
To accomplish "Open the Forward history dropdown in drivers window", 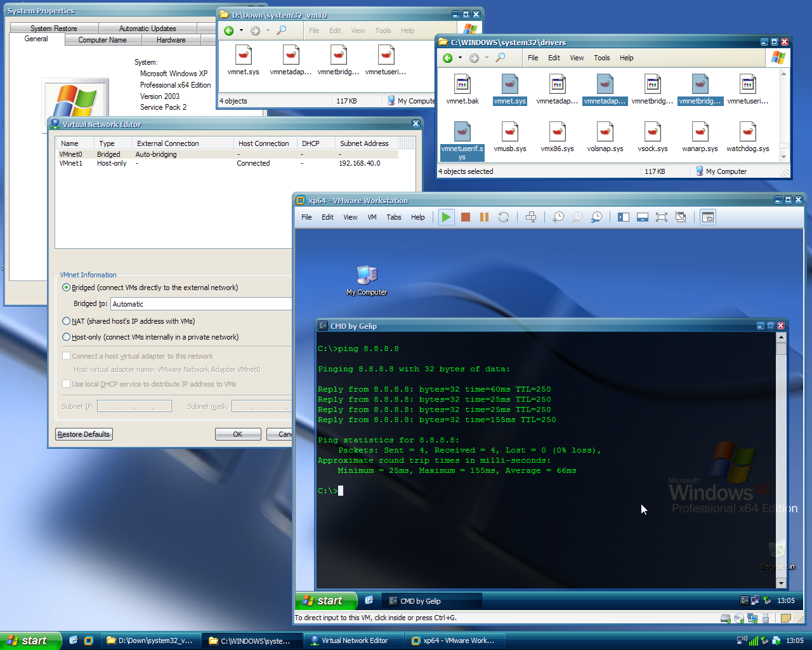I will pyautogui.click(x=487, y=58).
